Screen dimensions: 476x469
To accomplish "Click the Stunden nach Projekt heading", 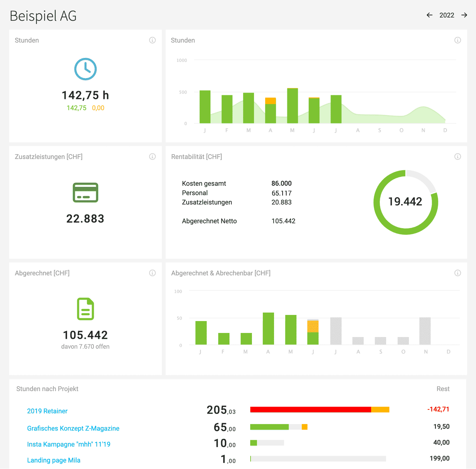I will [x=47, y=389].
